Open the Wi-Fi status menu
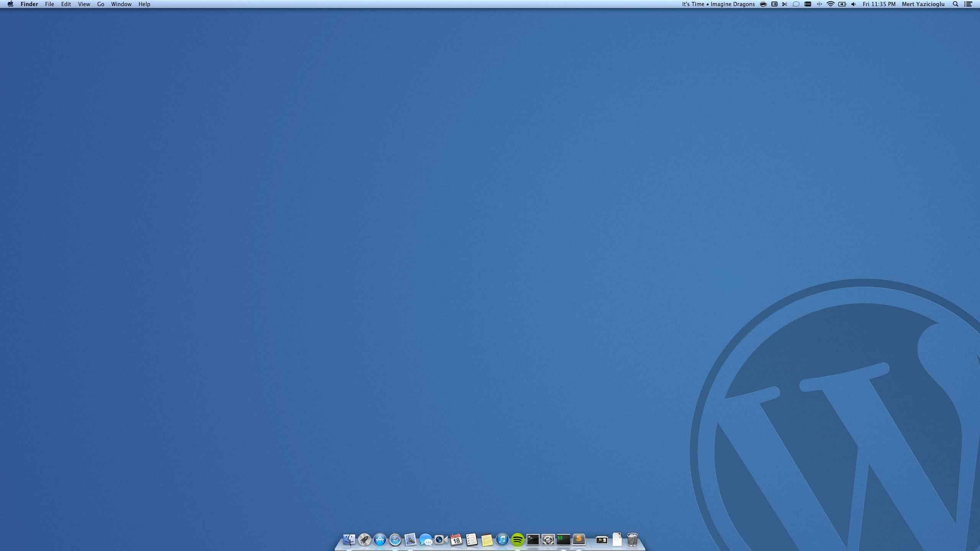The height and width of the screenshot is (551, 980). [830, 4]
